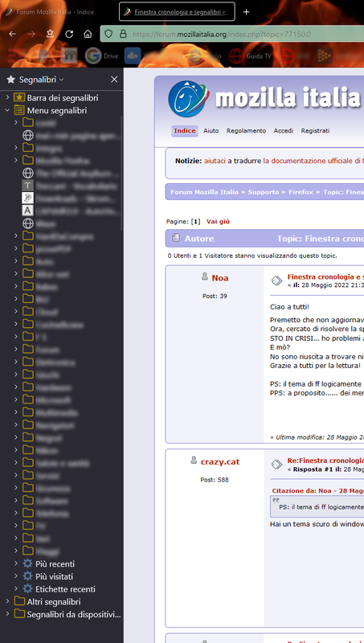Expand the Più recenti query
Image resolution: width=364 pixels, height=643 pixels.
pos(16,563)
